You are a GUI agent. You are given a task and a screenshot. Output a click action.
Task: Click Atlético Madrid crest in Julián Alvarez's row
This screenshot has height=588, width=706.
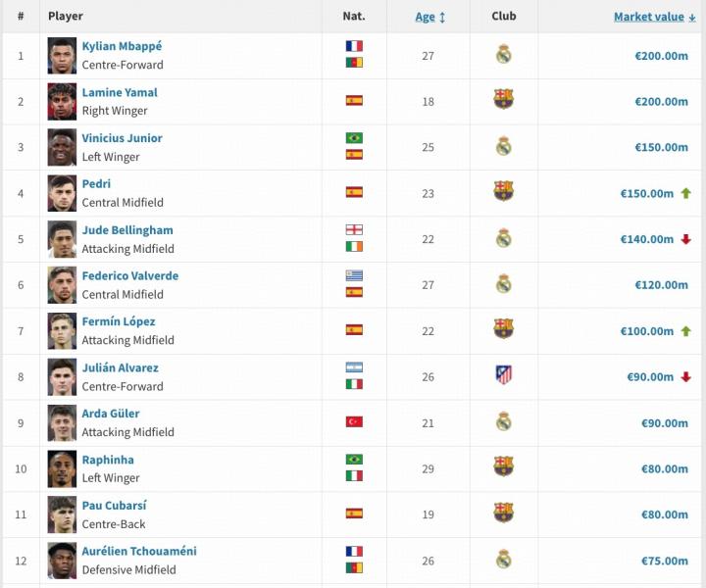[x=503, y=375]
